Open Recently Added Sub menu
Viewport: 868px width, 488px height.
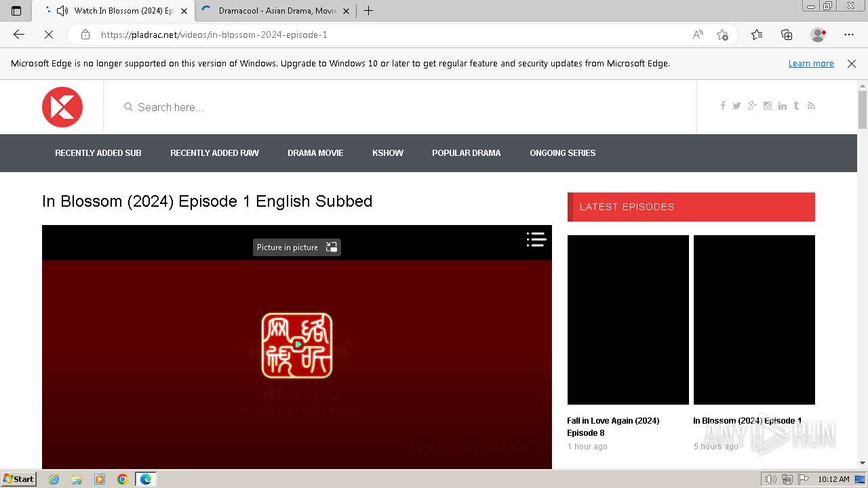pos(98,153)
